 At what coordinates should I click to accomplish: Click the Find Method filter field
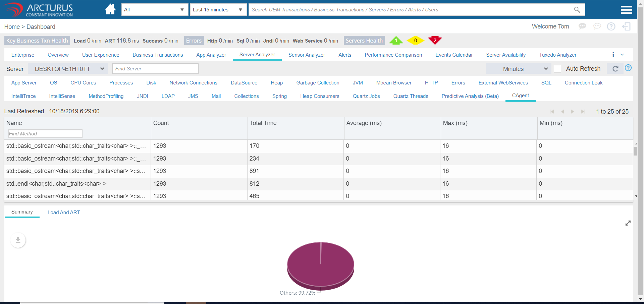coord(45,134)
